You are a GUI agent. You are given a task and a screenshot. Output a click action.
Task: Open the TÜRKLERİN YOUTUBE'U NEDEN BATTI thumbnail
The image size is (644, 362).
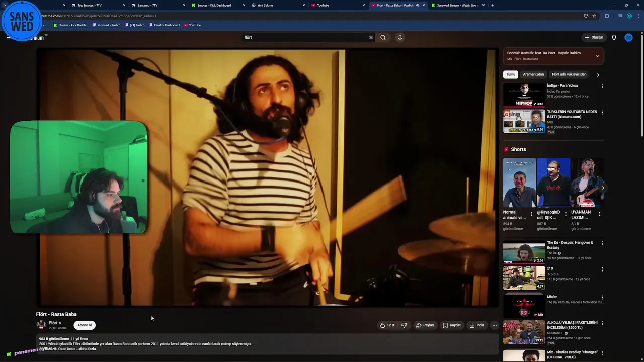[524, 121]
